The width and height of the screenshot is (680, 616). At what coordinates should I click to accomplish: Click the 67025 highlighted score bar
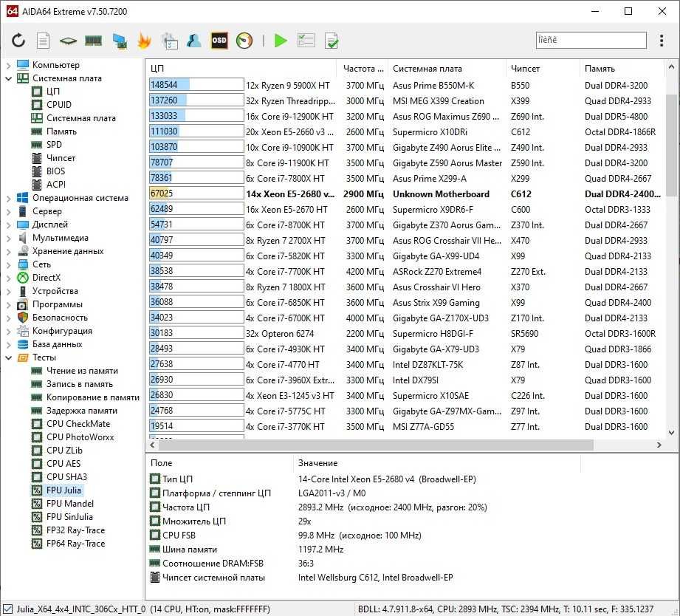coord(196,193)
